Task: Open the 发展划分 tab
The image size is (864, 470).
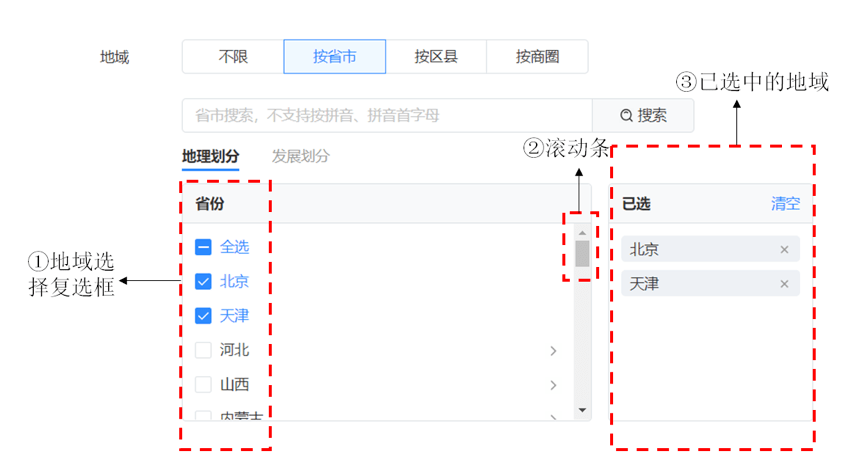Action: (x=300, y=156)
